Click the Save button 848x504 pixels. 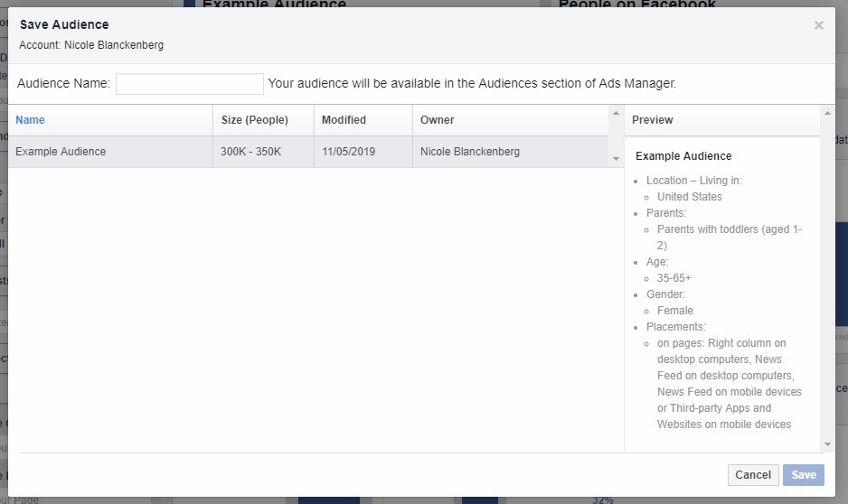click(803, 475)
